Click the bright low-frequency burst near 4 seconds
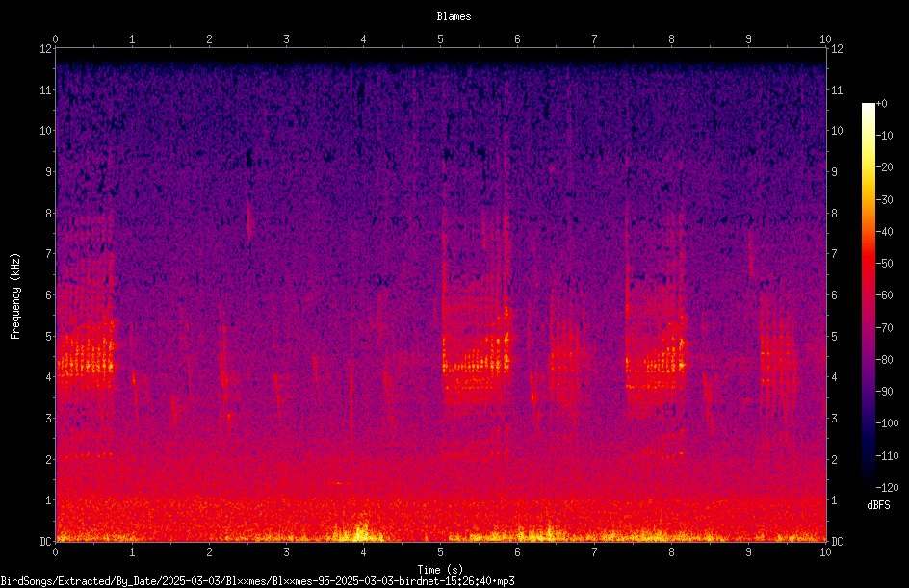 pos(362,531)
